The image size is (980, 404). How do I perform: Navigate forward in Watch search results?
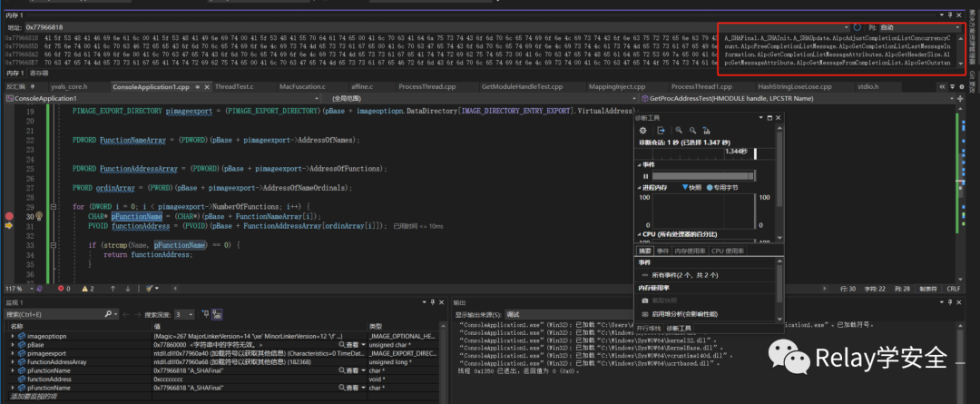point(137,314)
